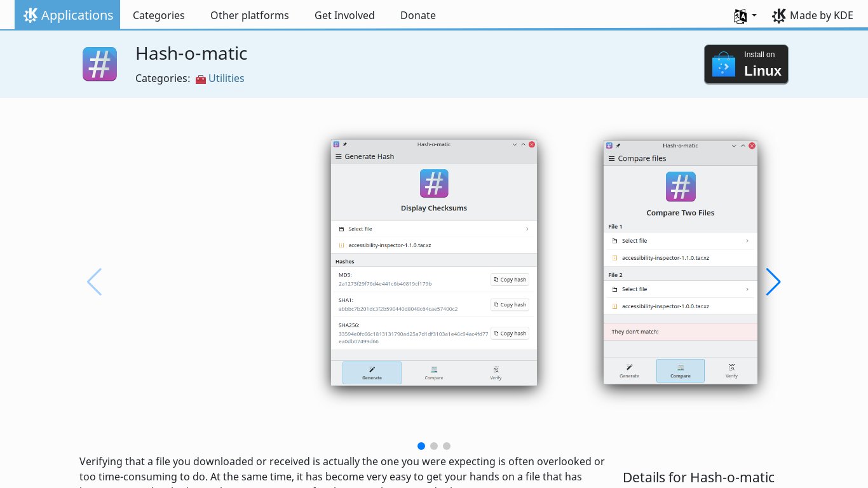Go to the Get Involved page
Viewport: 868px width, 488px height.
coord(344,15)
